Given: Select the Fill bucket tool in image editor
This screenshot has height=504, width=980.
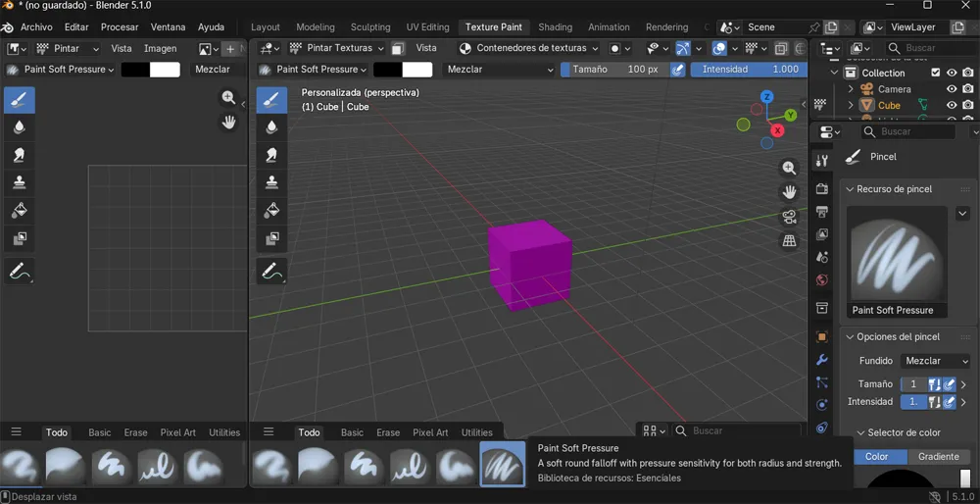Looking at the screenshot, I should 20,210.
